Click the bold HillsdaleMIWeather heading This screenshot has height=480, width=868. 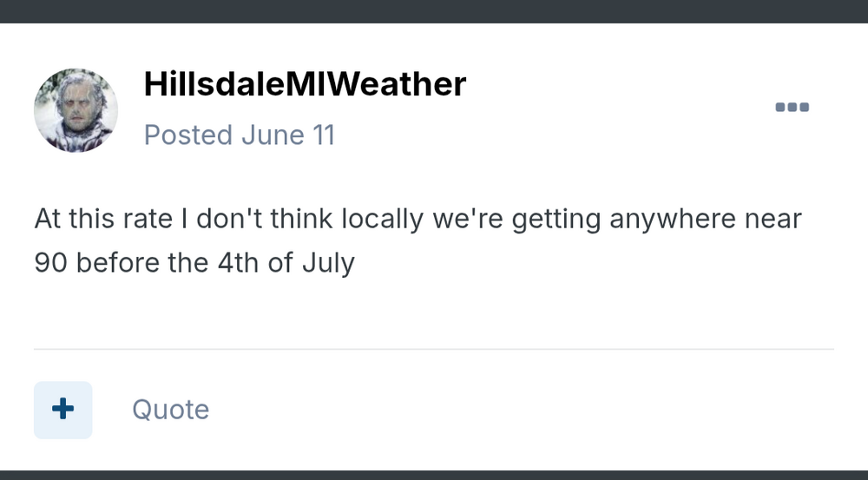(305, 83)
